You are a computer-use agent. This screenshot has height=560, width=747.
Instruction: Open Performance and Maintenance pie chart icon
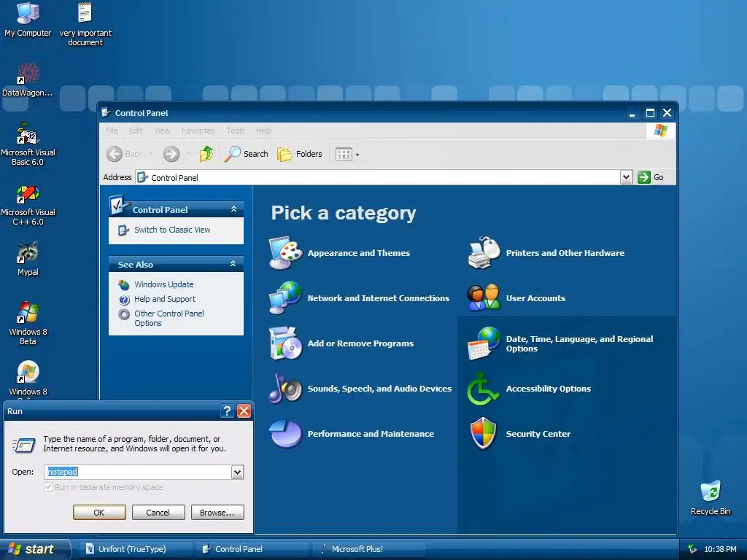point(285,433)
